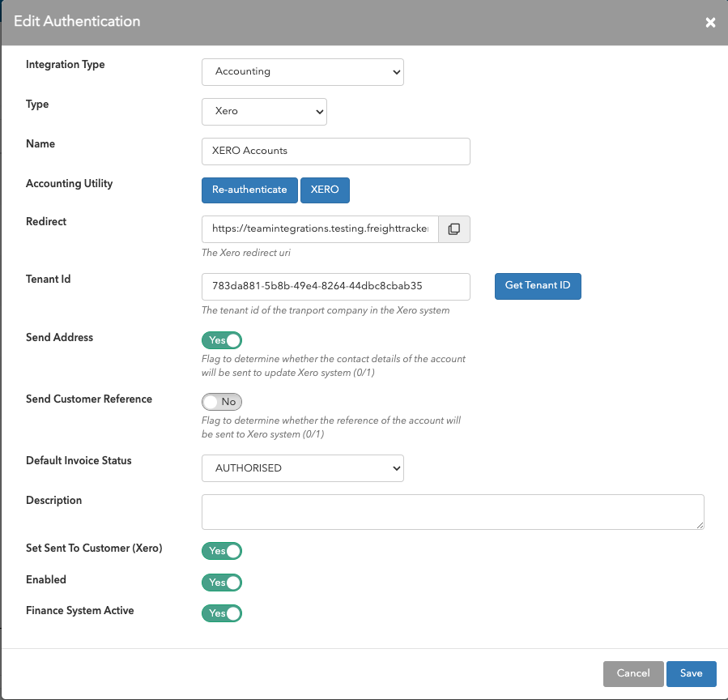Click the Finance System Active label
The height and width of the screenshot is (700, 728).
click(x=80, y=610)
